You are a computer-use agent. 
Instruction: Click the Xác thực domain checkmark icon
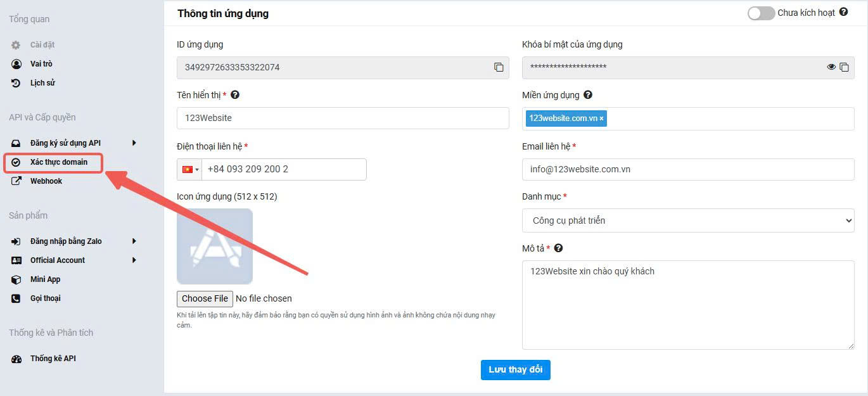click(16, 162)
